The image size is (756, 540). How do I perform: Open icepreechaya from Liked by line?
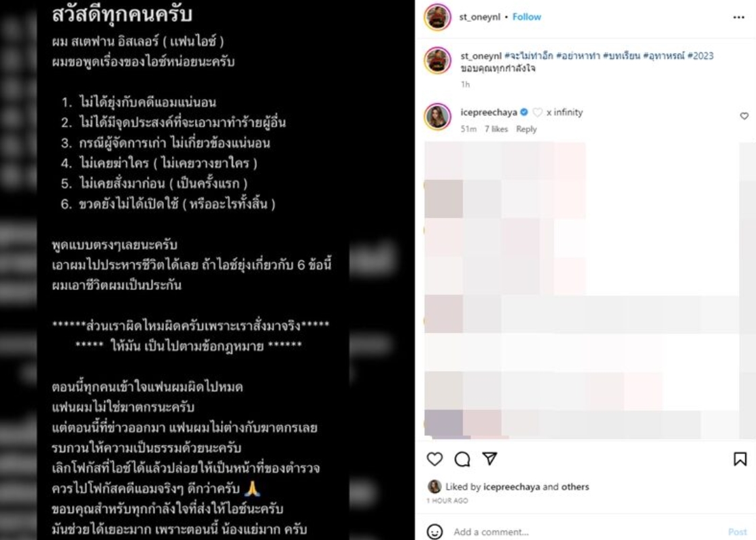pos(511,487)
